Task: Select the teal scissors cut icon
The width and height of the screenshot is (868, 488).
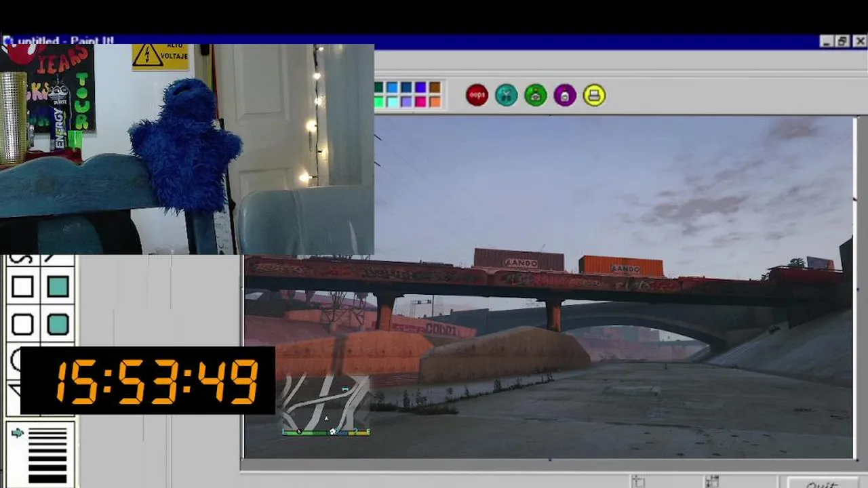Action: click(x=506, y=96)
